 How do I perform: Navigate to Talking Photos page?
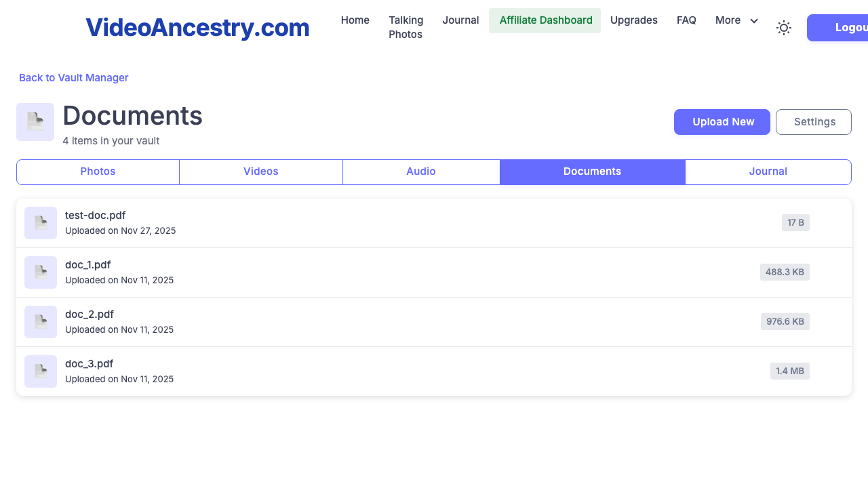click(x=406, y=27)
